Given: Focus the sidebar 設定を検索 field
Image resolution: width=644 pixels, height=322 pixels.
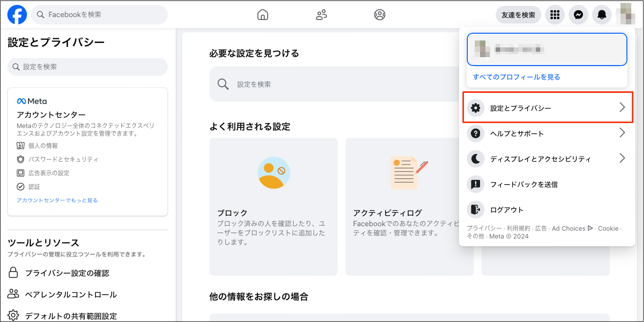Looking at the screenshot, I should tap(88, 67).
